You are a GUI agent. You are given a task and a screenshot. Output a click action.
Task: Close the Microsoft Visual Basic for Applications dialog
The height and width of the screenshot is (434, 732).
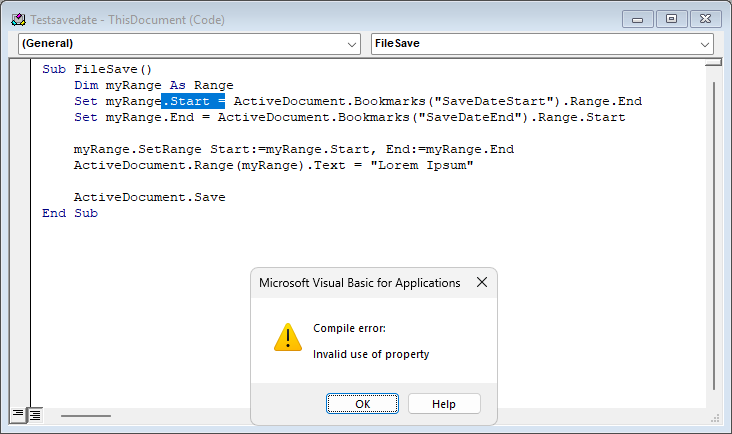pos(482,282)
